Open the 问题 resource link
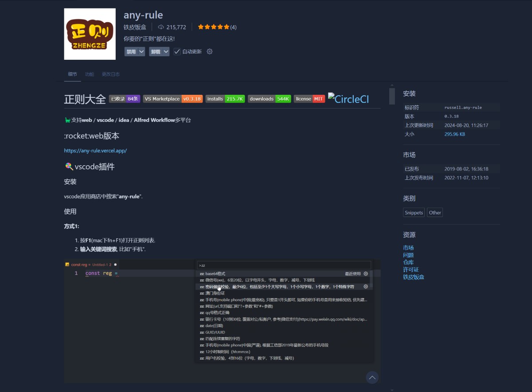The width and height of the screenshot is (532, 392). pos(408,255)
